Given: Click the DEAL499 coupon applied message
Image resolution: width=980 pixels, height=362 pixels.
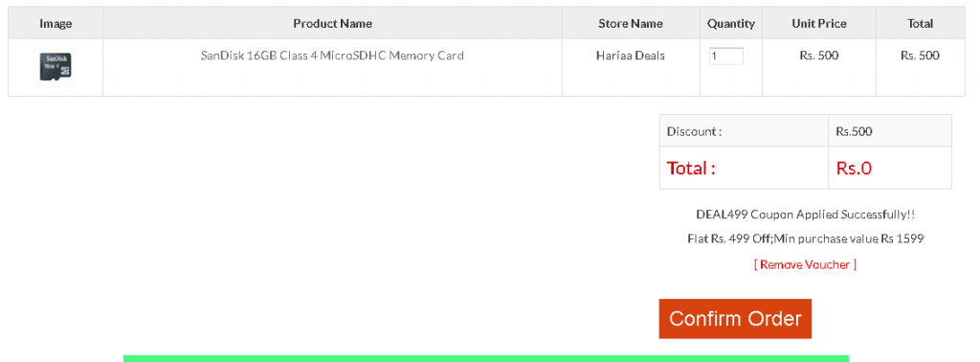Looking at the screenshot, I should pos(806,215).
